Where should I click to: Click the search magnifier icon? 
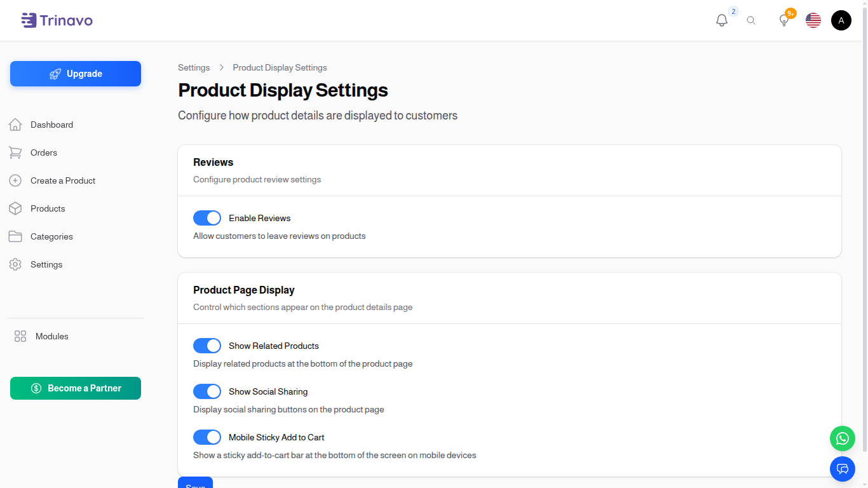point(751,20)
